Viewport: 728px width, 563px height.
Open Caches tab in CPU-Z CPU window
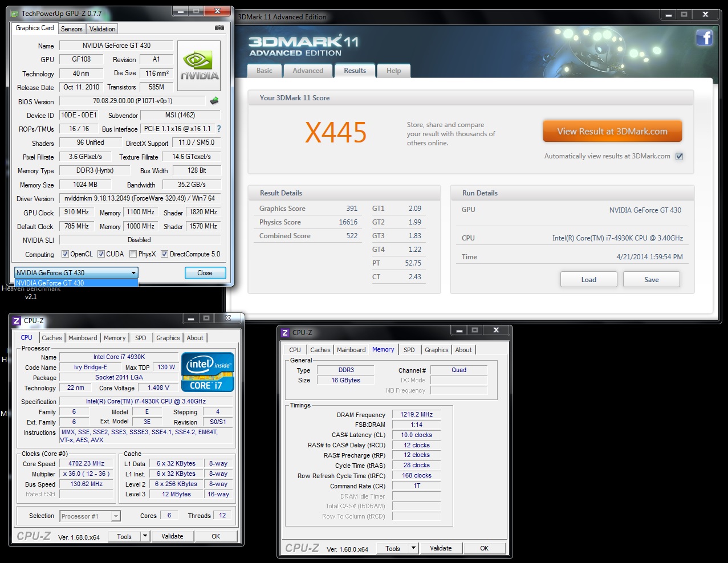click(x=52, y=338)
